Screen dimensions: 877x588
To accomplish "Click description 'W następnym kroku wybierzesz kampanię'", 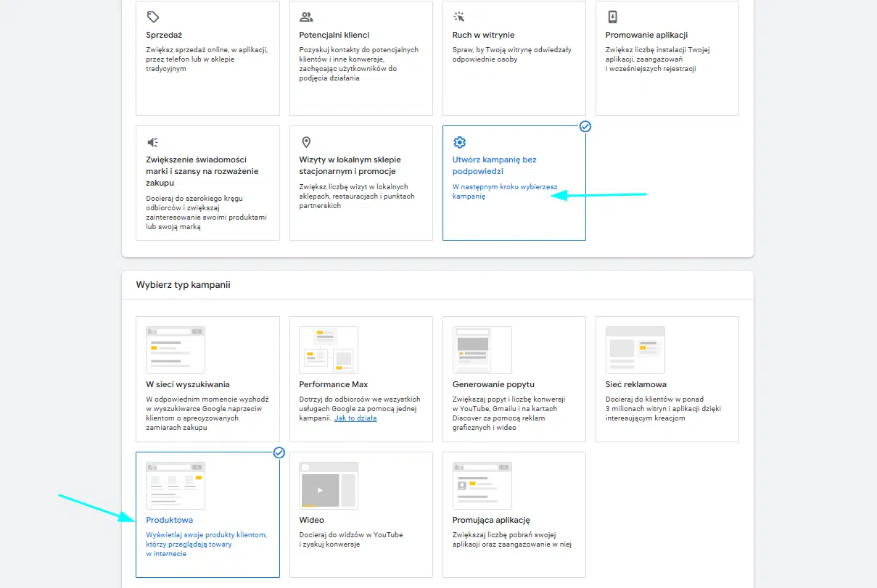I will 505,191.
